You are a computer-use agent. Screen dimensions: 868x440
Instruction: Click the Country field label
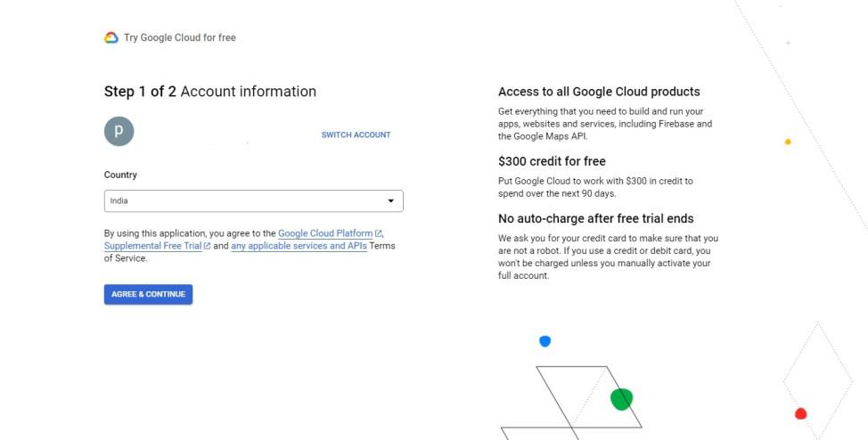(120, 175)
